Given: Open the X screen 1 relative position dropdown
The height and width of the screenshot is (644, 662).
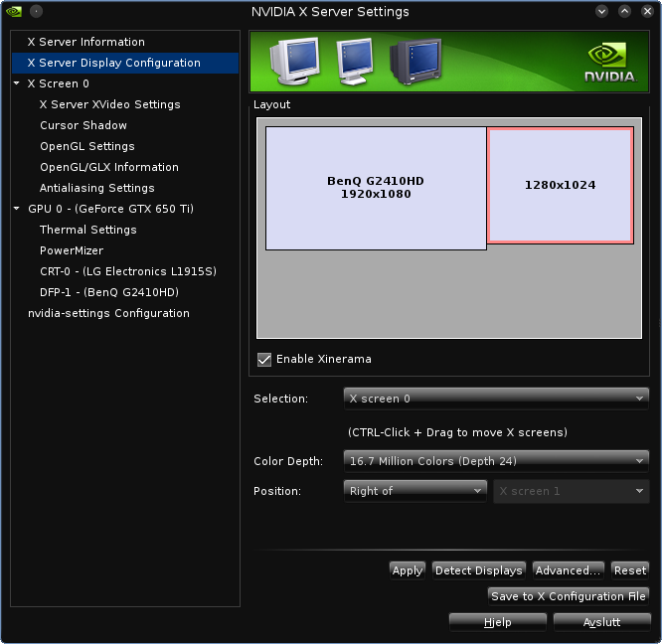Looking at the screenshot, I should (x=572, y=491).
